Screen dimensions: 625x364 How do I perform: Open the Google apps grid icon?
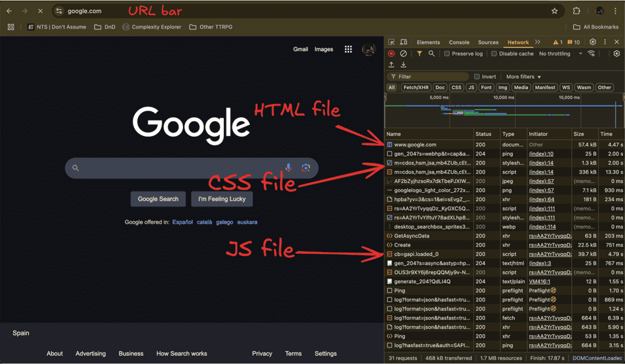(x=348, y=49)
